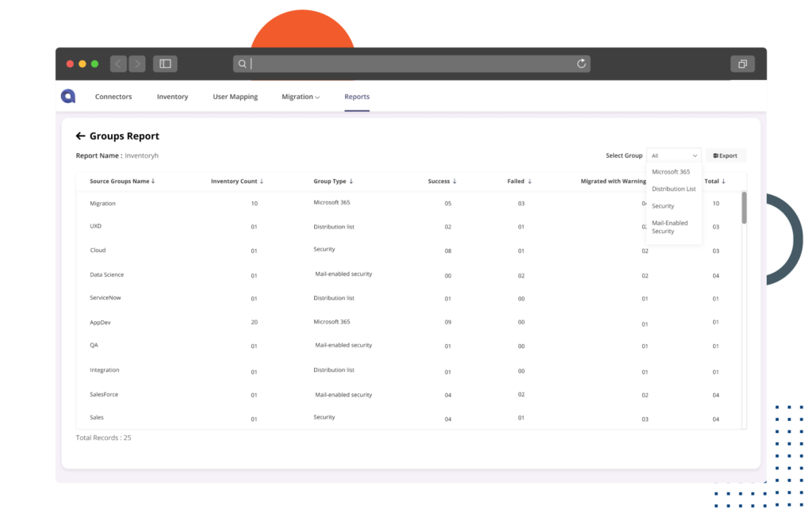The image size is (812, 517).
Task: Open the User Mapping page
Action: pos(235,96)
